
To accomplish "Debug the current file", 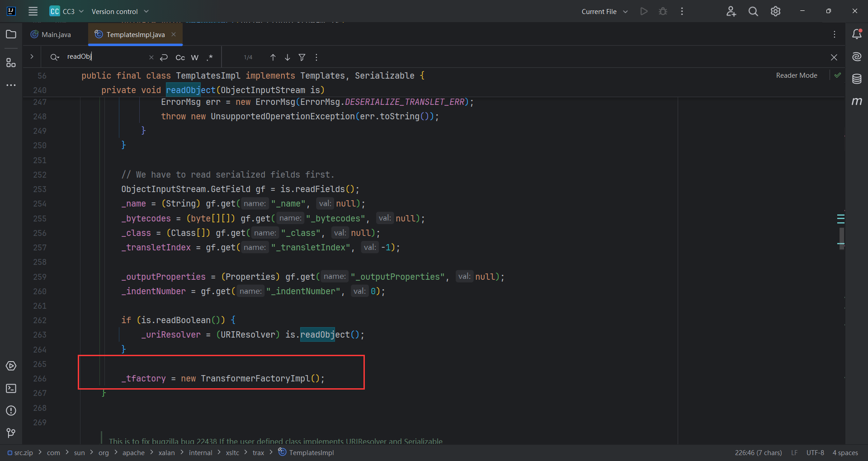I will (663, 11).
